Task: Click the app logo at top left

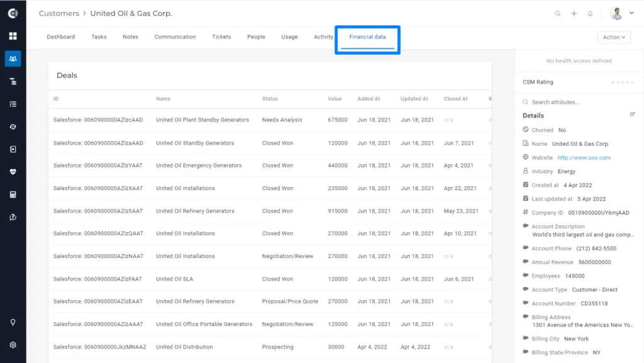Action: coord(13,13)
